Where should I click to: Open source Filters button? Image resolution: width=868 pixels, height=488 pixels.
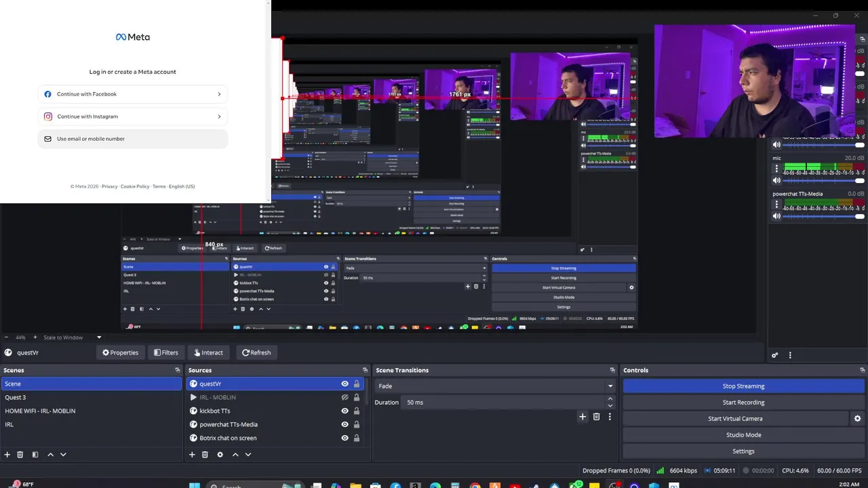point(165,352)
